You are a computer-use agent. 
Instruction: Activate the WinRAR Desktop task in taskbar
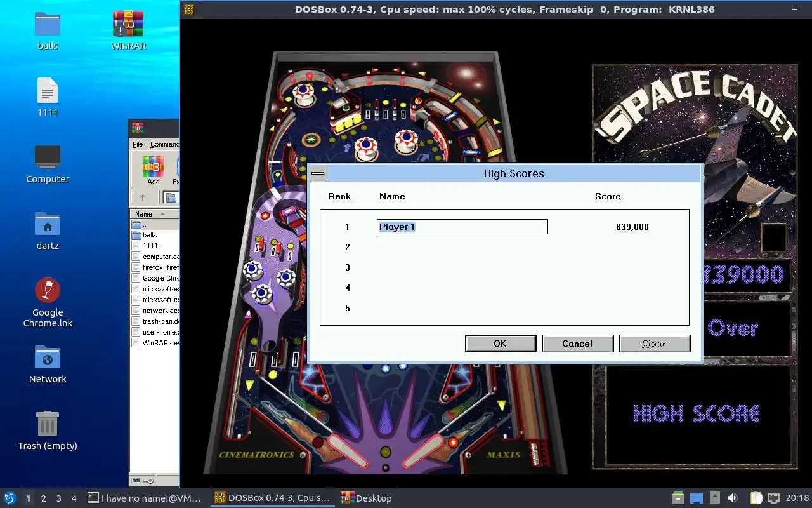tap(367, 498)
